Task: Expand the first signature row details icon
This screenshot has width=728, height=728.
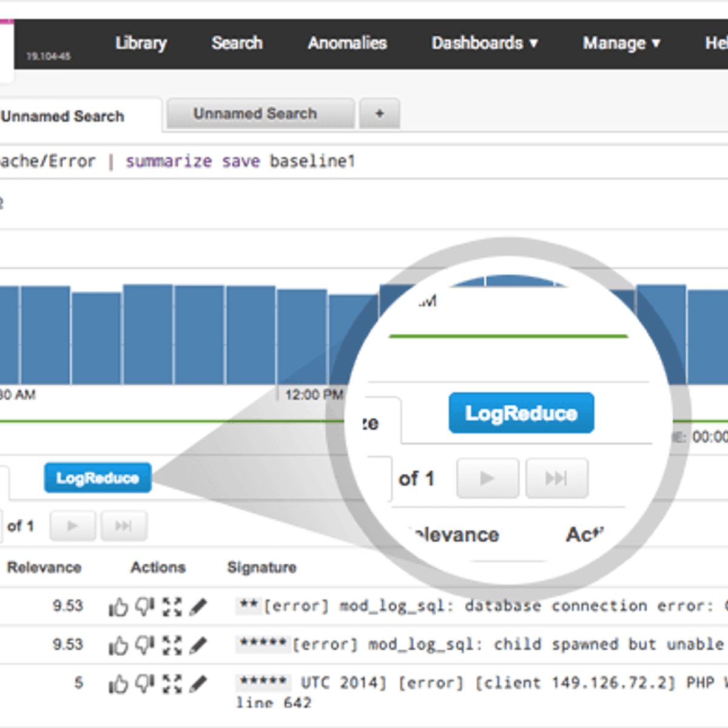Action: click(172, 607)
